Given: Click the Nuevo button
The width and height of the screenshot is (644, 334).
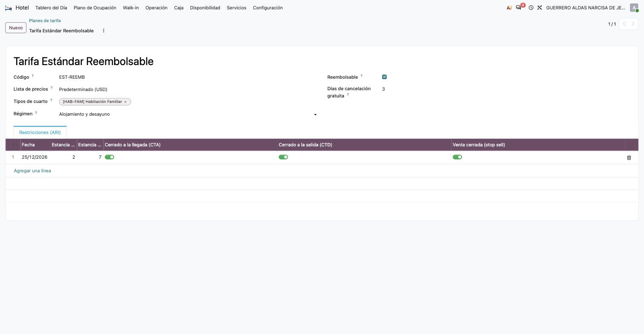Looking at the screenshot, I should pyautogui.click(x=16, y=28).
